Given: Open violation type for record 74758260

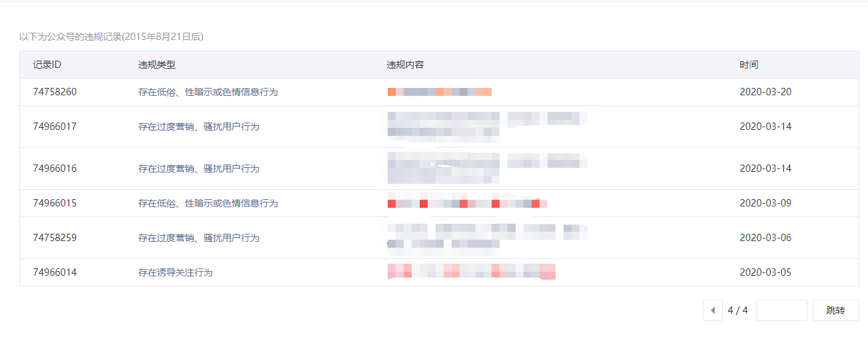Looking at the screenshot, I should (208, 92).
